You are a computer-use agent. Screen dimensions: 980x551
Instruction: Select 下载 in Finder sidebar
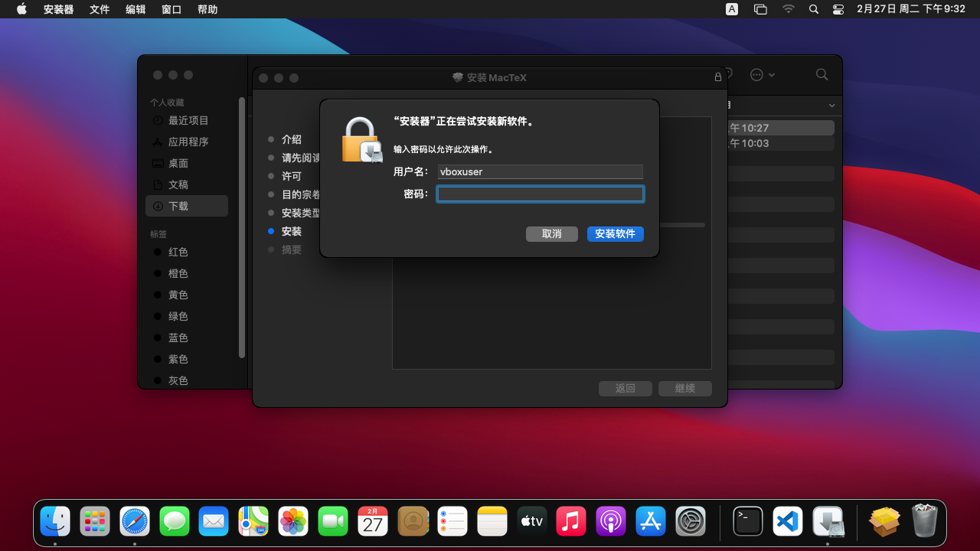click(x=187, y=206)
